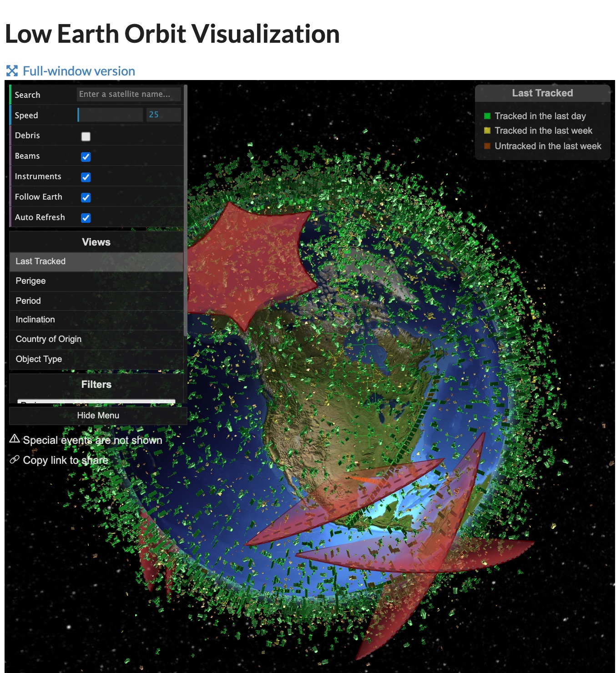Click the Copy link to share text
This screenshot has width=616, height=673.
pyautogui.click(x=66, y=460)
